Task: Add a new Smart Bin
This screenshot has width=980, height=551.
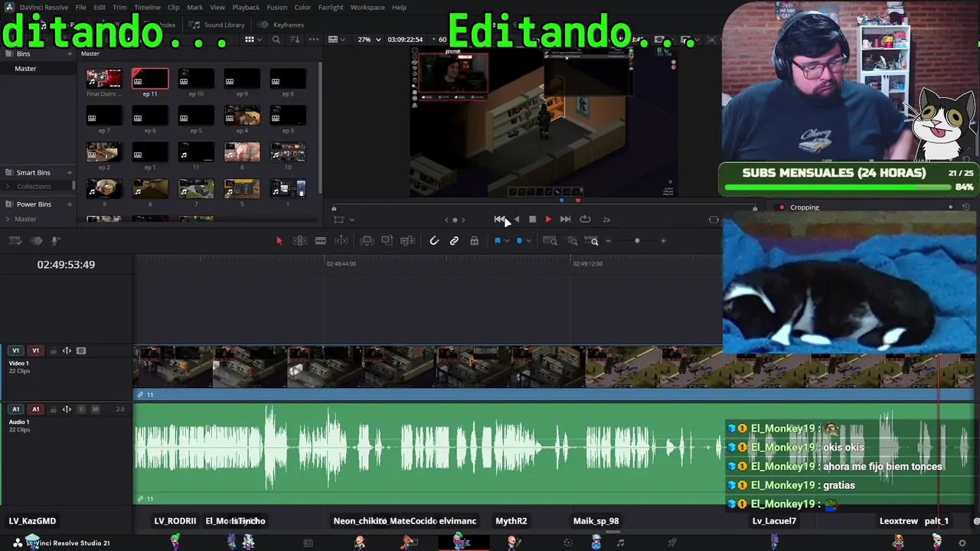Action: 69,173
